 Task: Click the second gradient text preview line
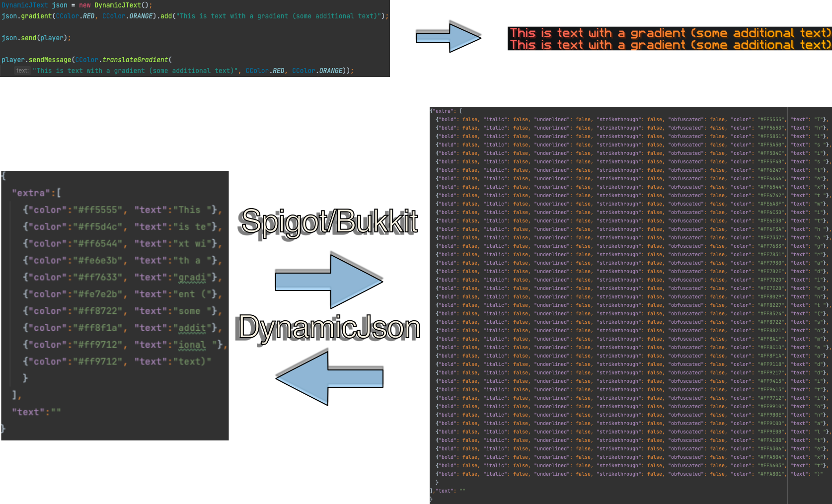670,45
